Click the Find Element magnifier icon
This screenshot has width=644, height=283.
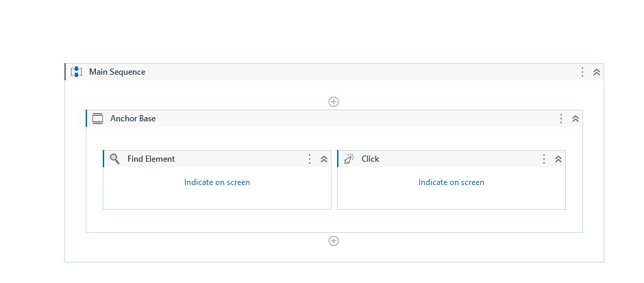pyautogui.click(x=115, y=159)
